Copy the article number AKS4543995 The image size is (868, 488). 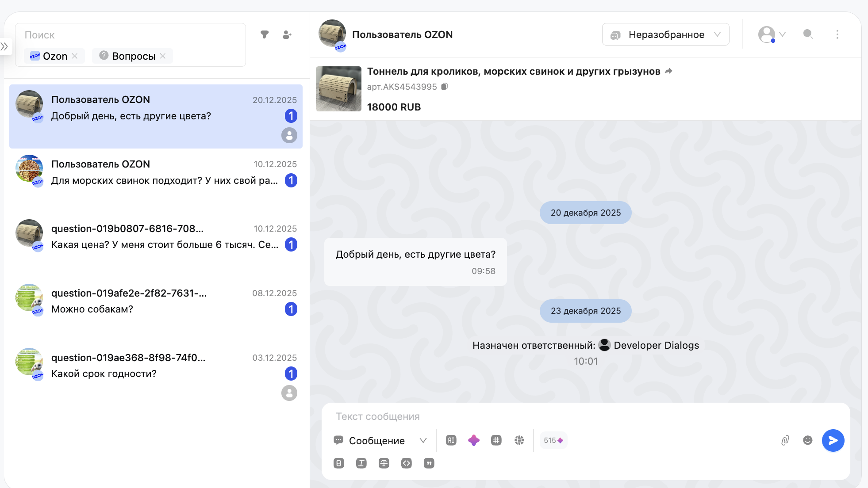445,87
